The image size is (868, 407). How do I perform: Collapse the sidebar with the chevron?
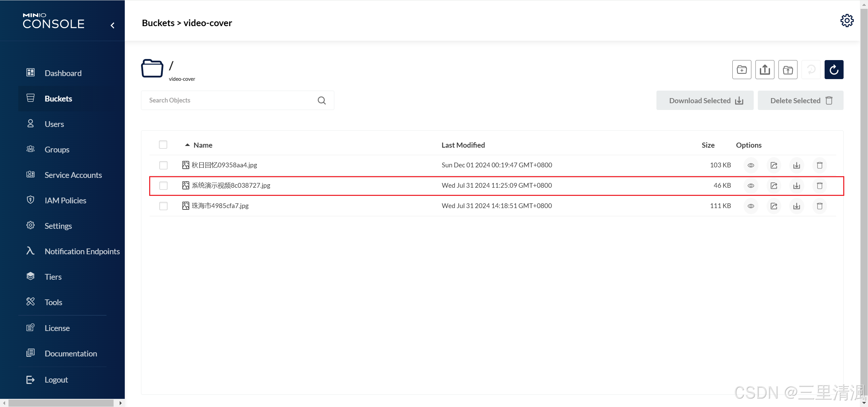coord(112,25)
